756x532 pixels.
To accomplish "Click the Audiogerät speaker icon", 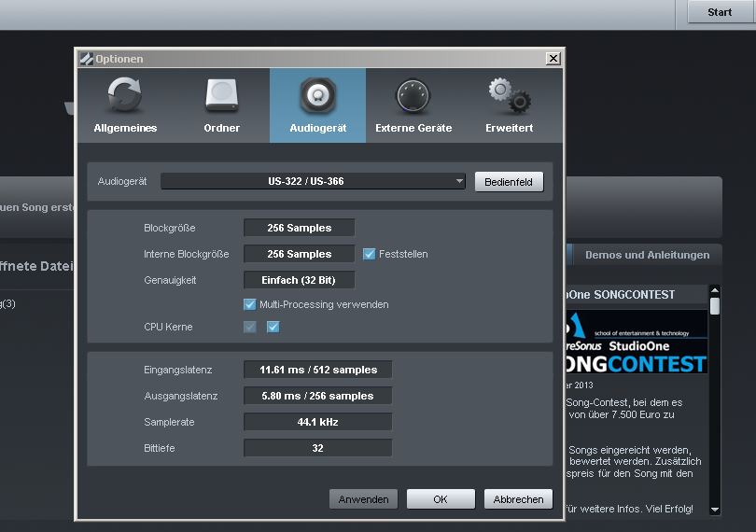I will pos(317,96).
